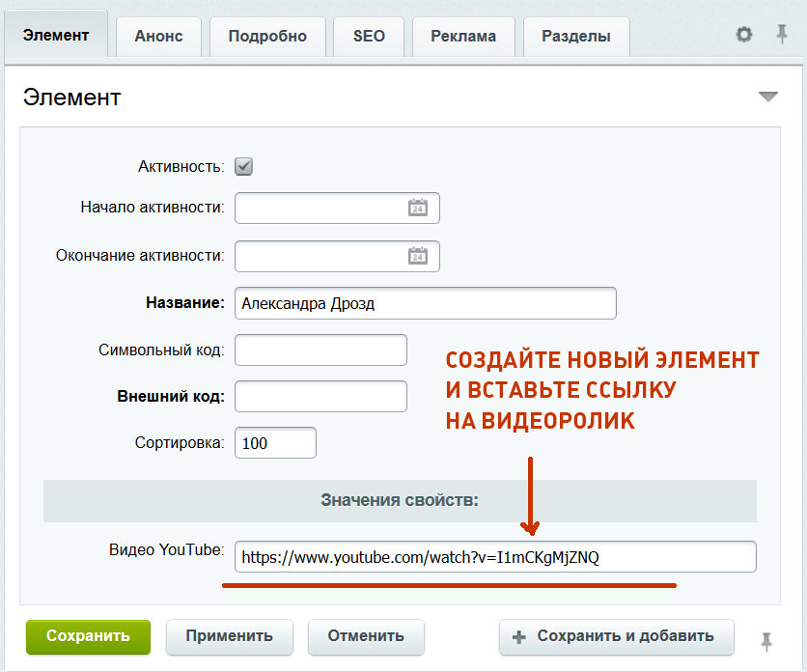This screenshot has height=672, width=807.
Task: Toggle the Активность checkbox
Action: click(244, 166)
